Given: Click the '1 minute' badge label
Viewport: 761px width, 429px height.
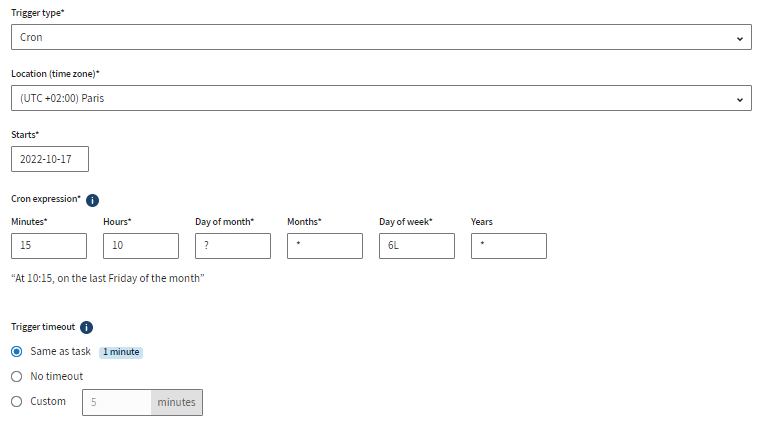Looking at the screenshot, I should coord(121,352).
